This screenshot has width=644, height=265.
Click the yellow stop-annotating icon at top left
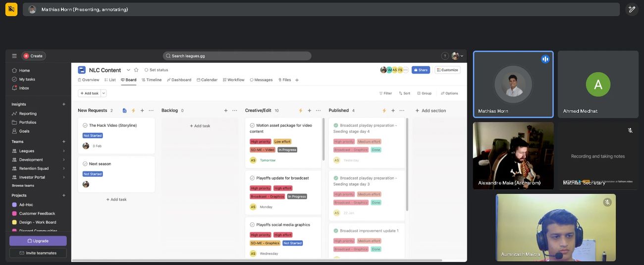click(x=11, y=9)
